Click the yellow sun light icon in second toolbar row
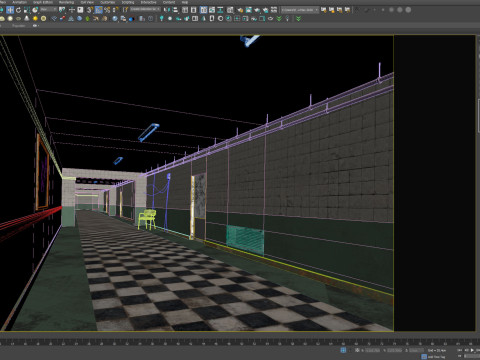The width and height of the screenshot is (480, 360). [35, 18]
